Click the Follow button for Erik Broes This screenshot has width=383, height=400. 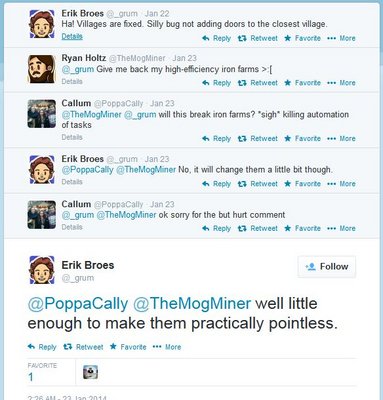[327, 267]
